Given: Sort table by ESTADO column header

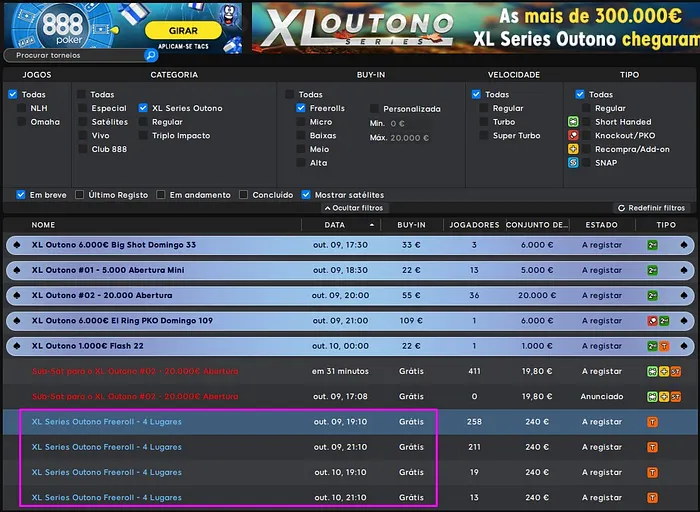Looking at the screenshot, I should [x=601, y=225].
